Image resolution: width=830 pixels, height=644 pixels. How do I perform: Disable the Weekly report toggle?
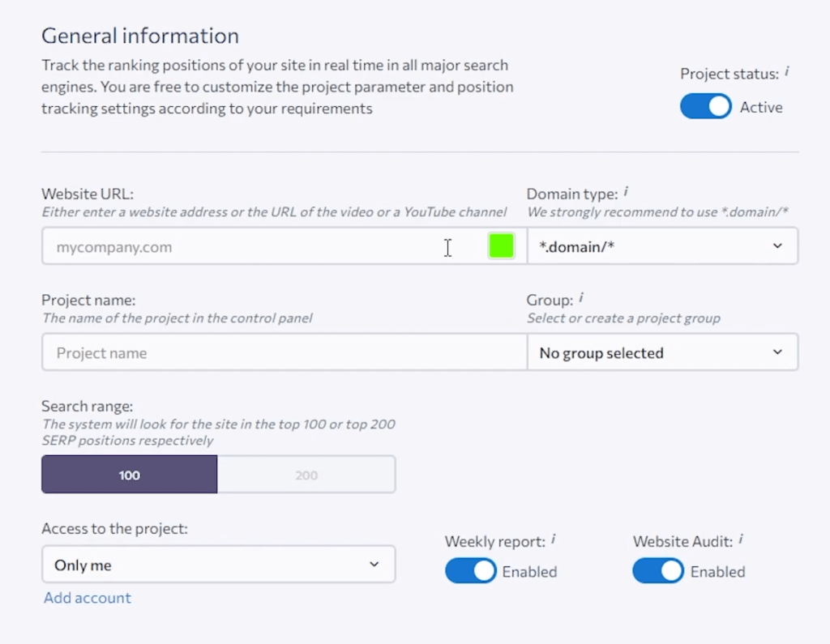(470, 571)
